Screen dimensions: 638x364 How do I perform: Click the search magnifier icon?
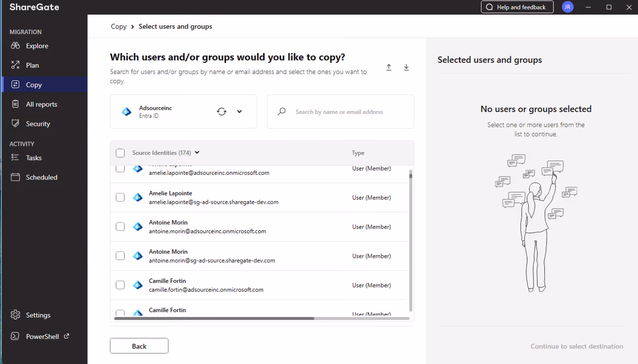point(282,112)
